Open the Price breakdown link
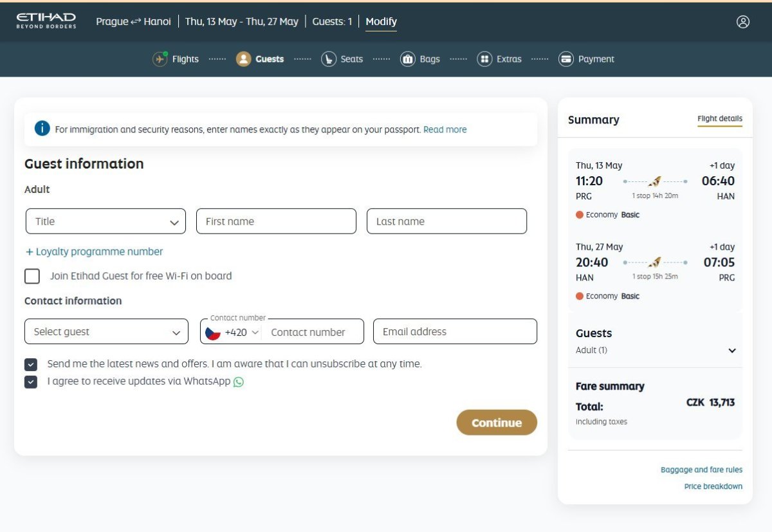This screenshot has height=532, width=772. point(713,487)
